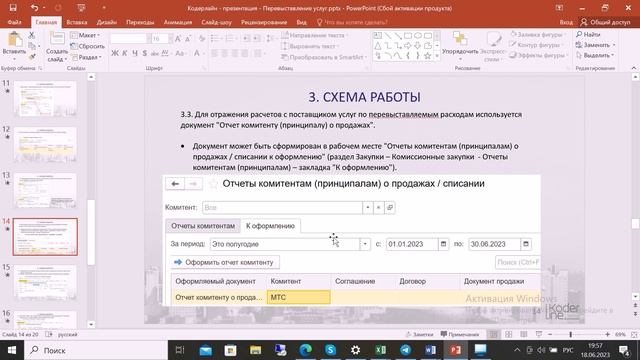The width and height of the screenshot is (640, 360).
Task: Click the line spacing icon
Action: click(270, 38)
